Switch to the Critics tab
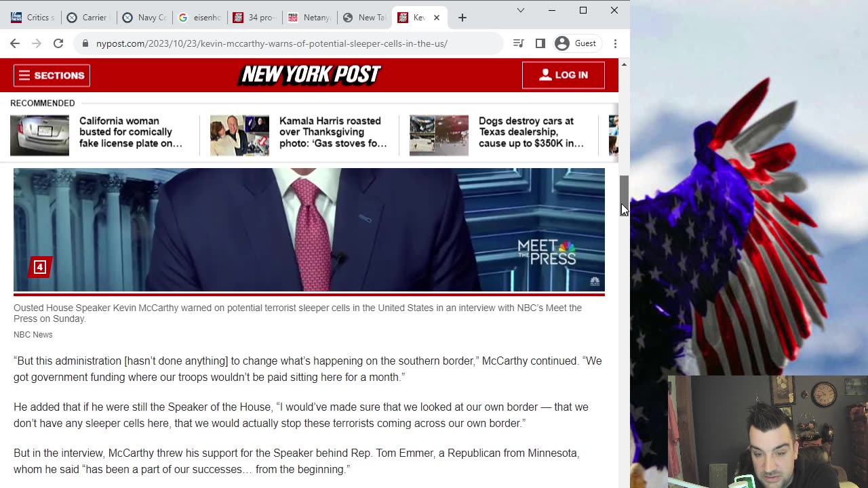Viewport: 868px width, 488px height. 31,18
